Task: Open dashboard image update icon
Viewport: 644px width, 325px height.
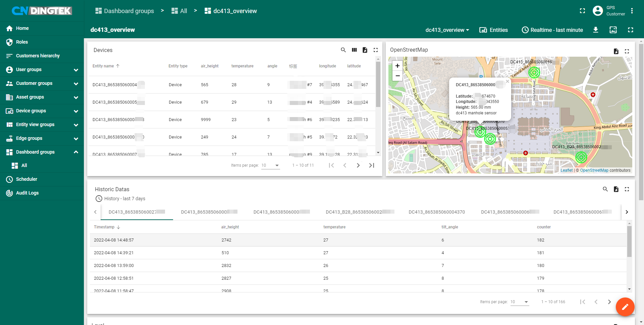Action: 613,30
